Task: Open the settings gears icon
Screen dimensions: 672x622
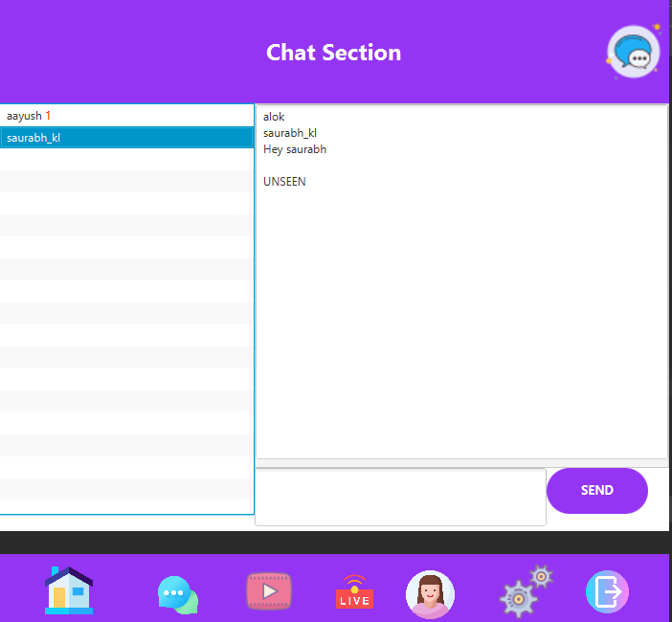Action: tap(526, 591)
